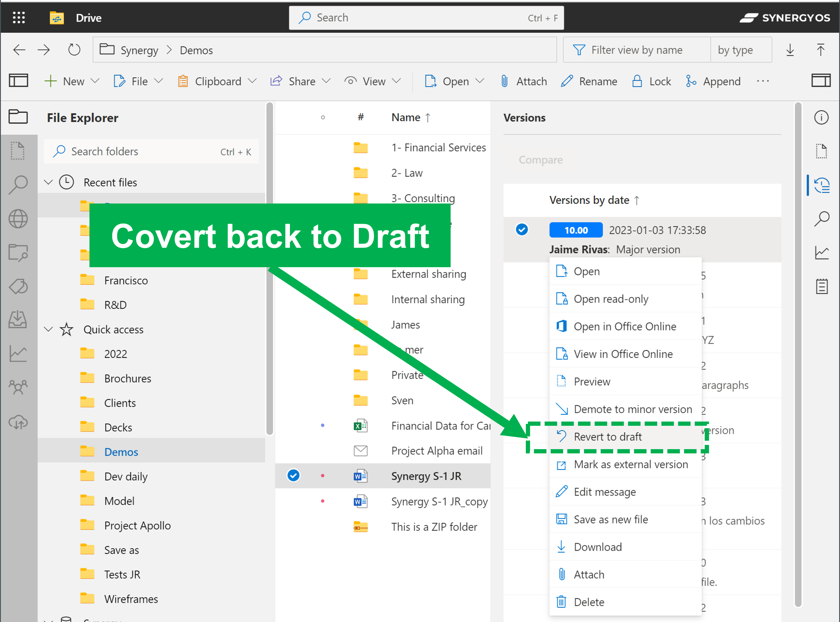Open the File dropdown menu
This screenshot has height=622, width=840.
point(138,81)
